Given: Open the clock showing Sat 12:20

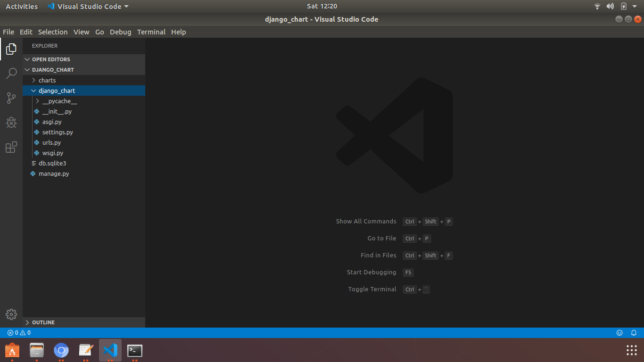Looking at the screenshot, I should 322,7.
